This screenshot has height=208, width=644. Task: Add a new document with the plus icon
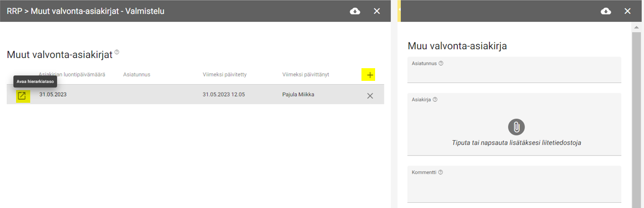(x=370, y=75)
